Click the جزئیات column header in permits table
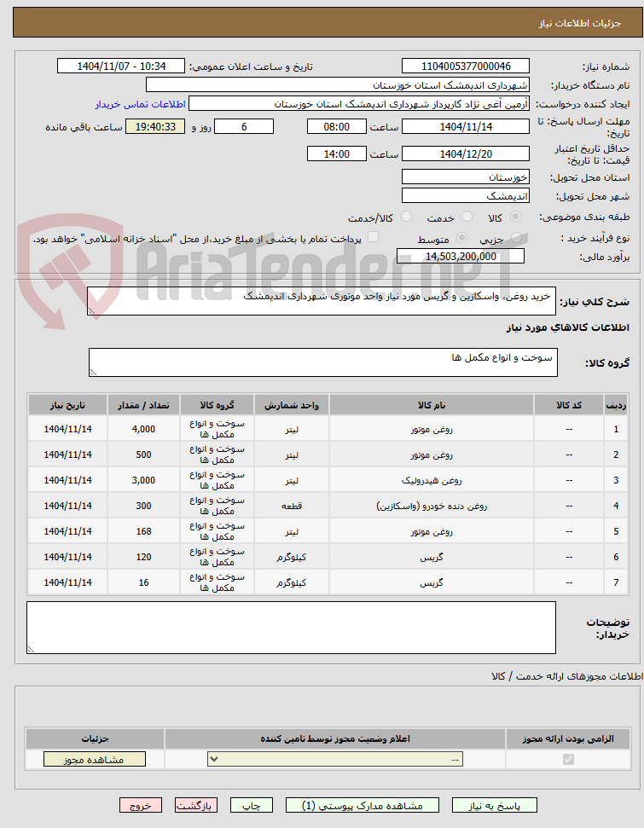644x828 pixels. [x=95, y=738]
